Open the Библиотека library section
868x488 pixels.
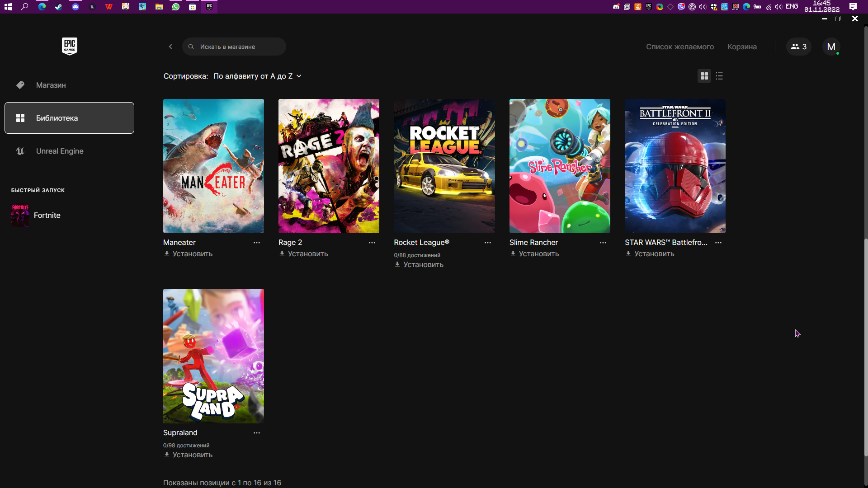click(69, 118)
